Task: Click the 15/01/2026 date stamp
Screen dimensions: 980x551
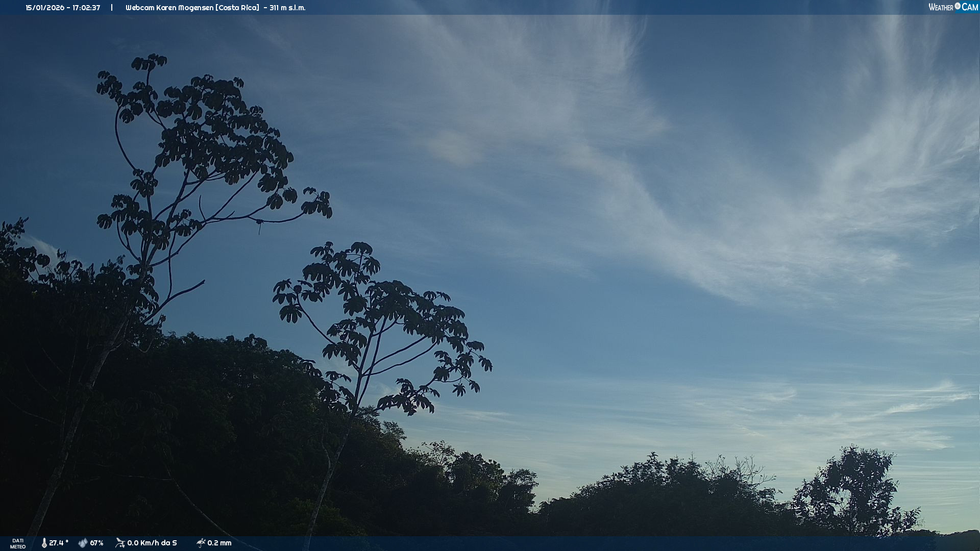Action: pyautogui.click(x=44, y=8)
